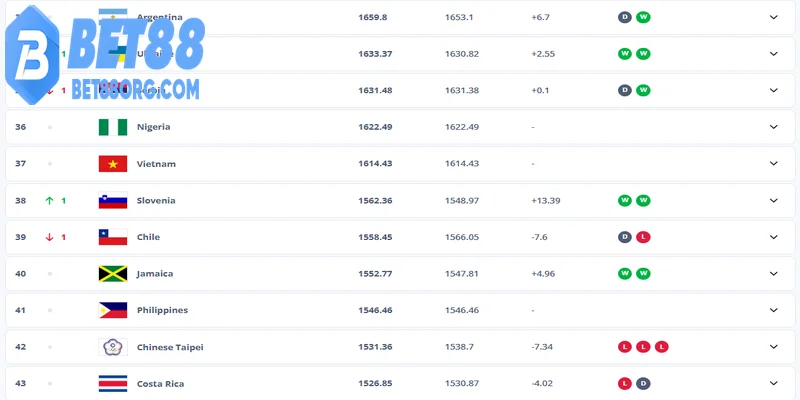Viewport: 800px width, 400px height.
Task: Open the Argentina row expander
Action: pyautogui.click(x=773, y=17)
